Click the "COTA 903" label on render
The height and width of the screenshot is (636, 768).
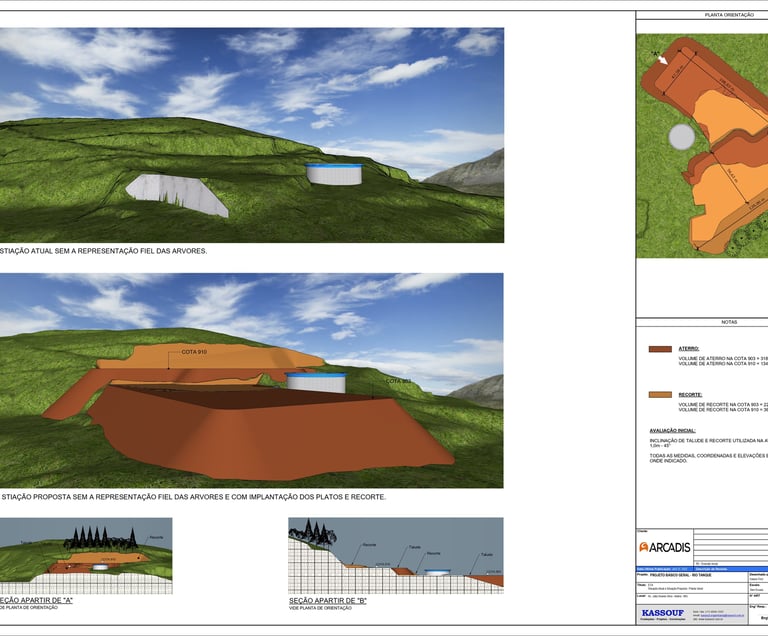pos(398,381)
